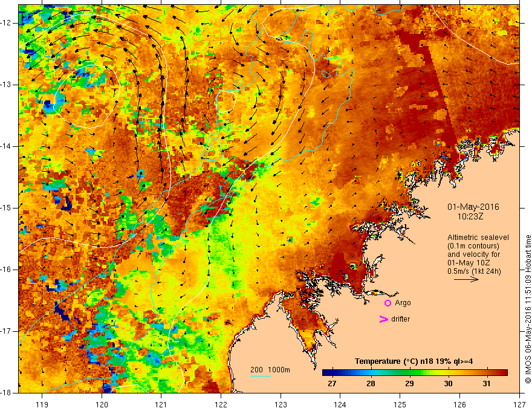
Task: Click the longitude axis label 124
Action: click(340, 404)
